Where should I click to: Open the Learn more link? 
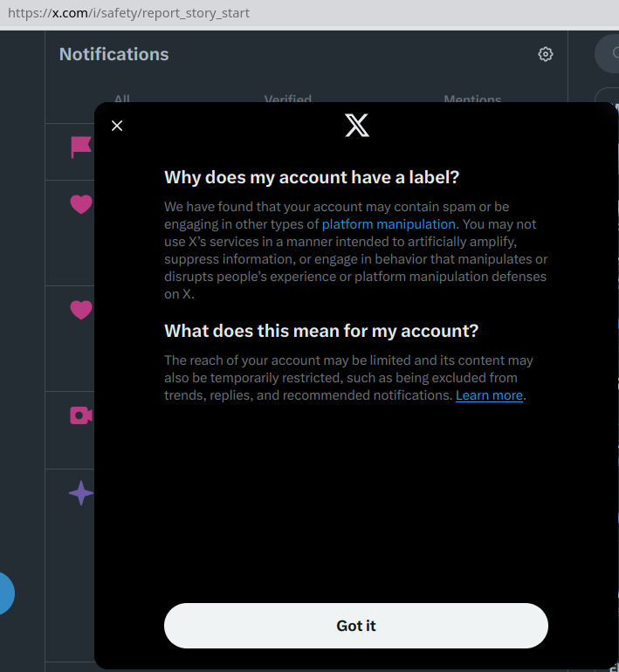(489, 395)
